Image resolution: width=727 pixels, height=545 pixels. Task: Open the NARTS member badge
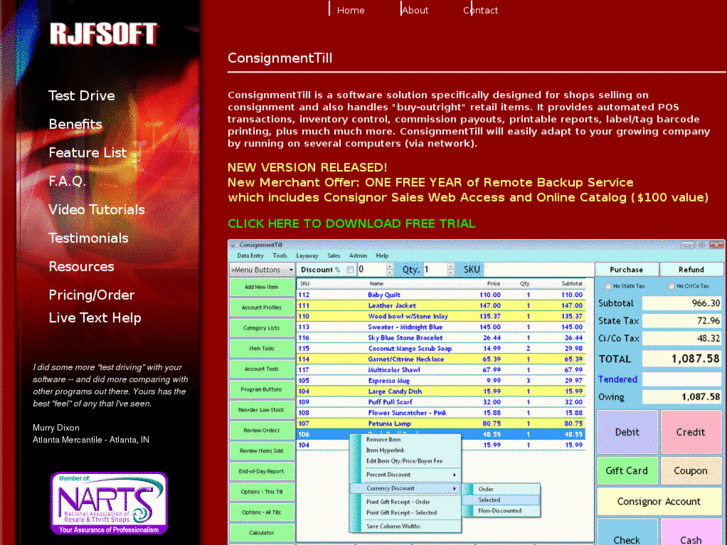coord(109,503)
